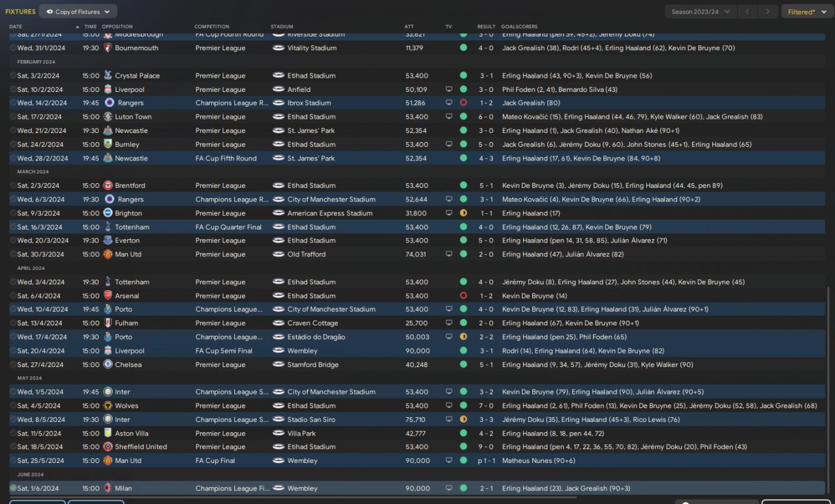Open the Sheffield United opposition name
Viewport: 835px width, 504px height.
(141, 447)
